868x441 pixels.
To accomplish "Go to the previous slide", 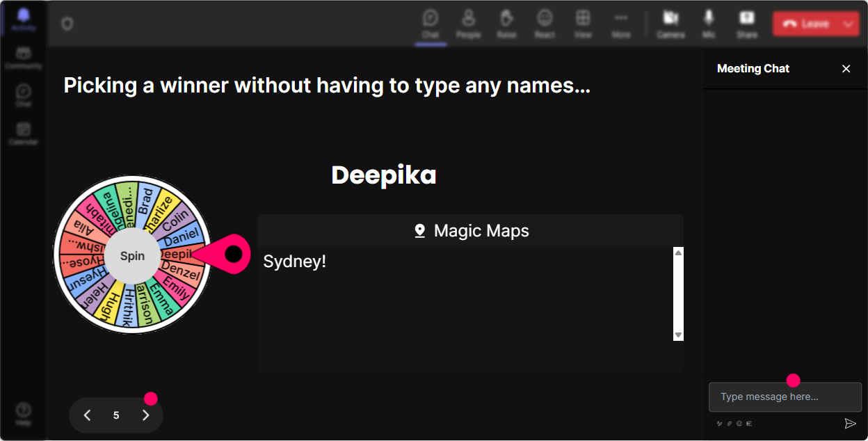I will (x=87, y=415).
